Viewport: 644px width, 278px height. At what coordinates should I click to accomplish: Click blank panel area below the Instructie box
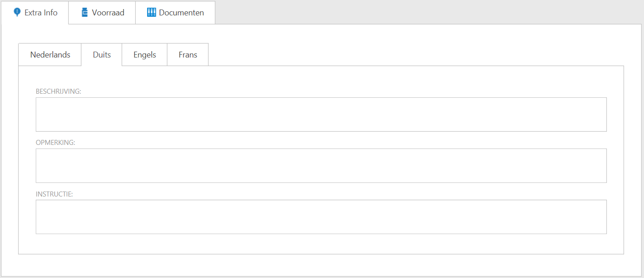click(321, 244)
